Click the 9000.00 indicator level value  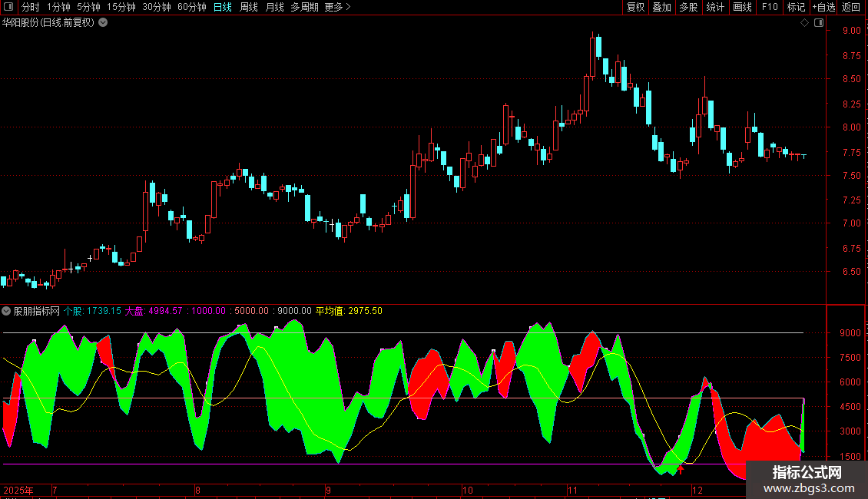294,311
